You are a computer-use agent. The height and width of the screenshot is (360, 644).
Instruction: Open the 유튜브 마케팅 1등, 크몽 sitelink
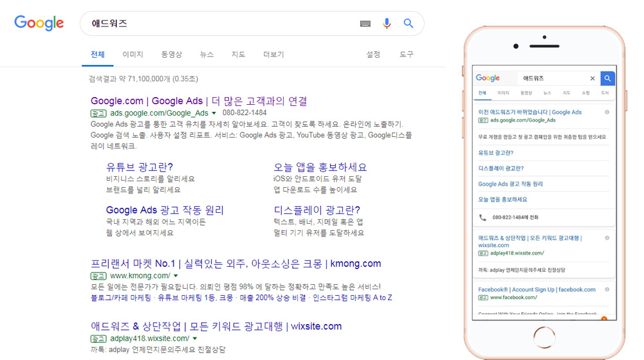tap(195, 298)
